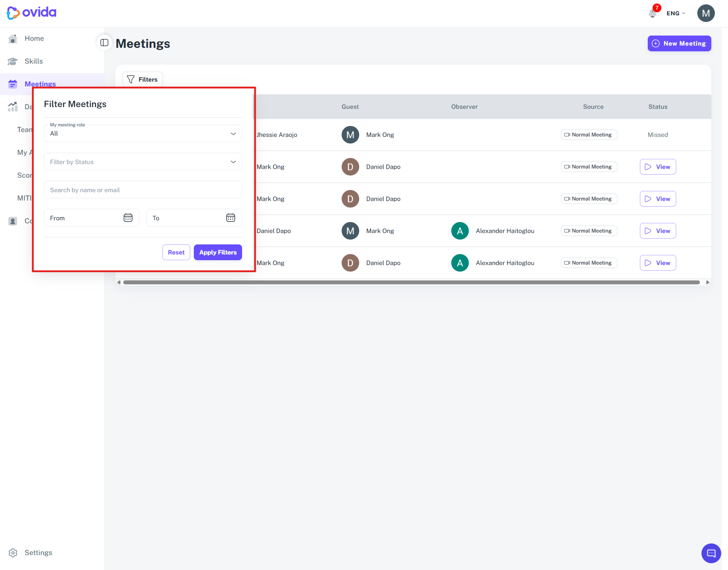
Task: Click Alexander Haitoglou avatar in the Guest Mark Ong row
Action: [460, 231]
